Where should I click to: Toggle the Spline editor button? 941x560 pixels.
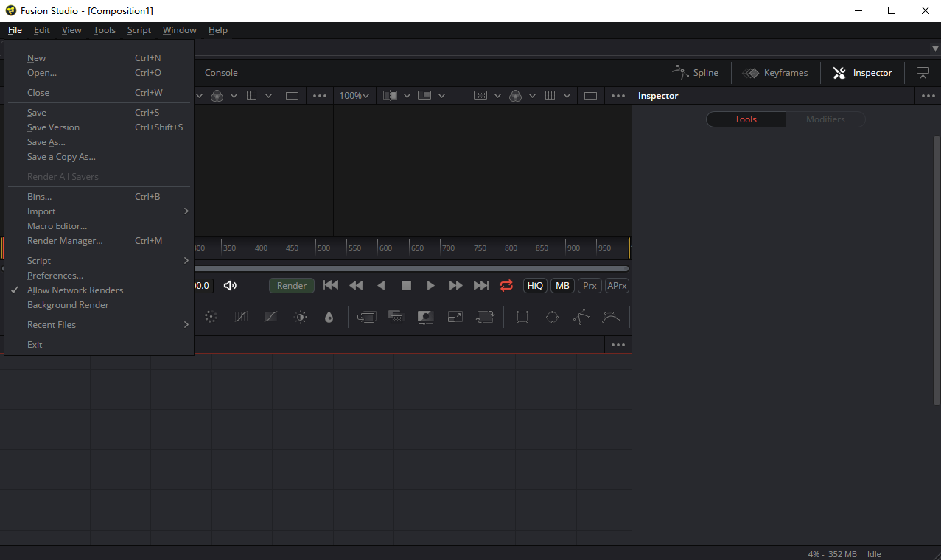click(695, 73)
